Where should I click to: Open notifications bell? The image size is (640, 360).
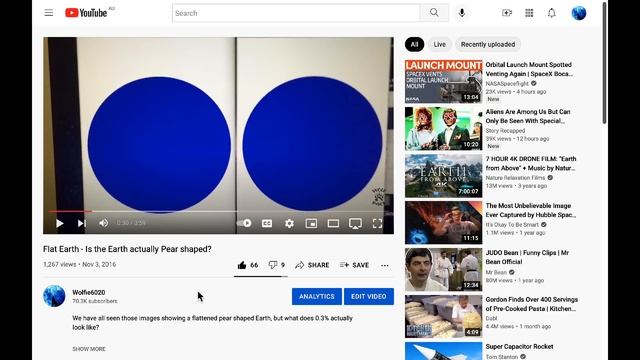click(551, 13)
